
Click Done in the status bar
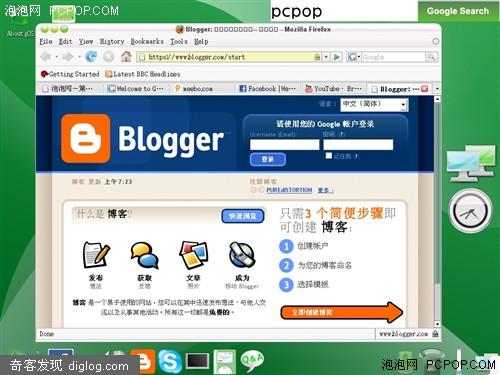click(x=46, y=334)
